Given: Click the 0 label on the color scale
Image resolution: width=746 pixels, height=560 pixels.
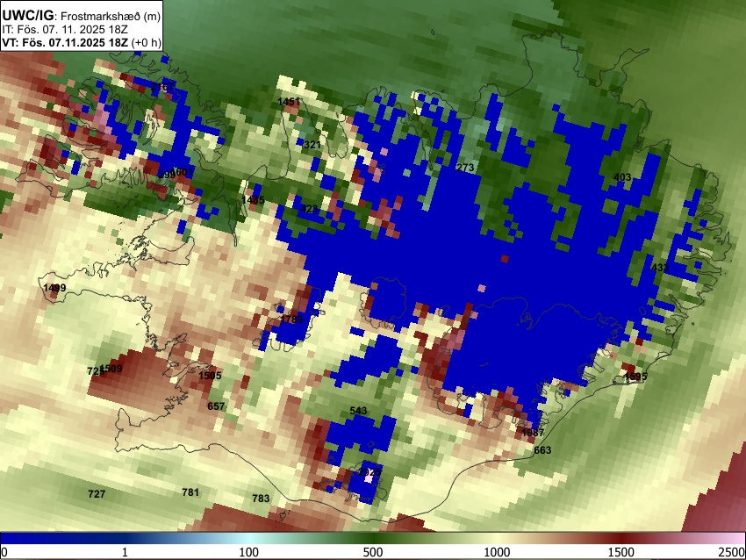Looking at the screenshot, I should [x=4, y=552].
